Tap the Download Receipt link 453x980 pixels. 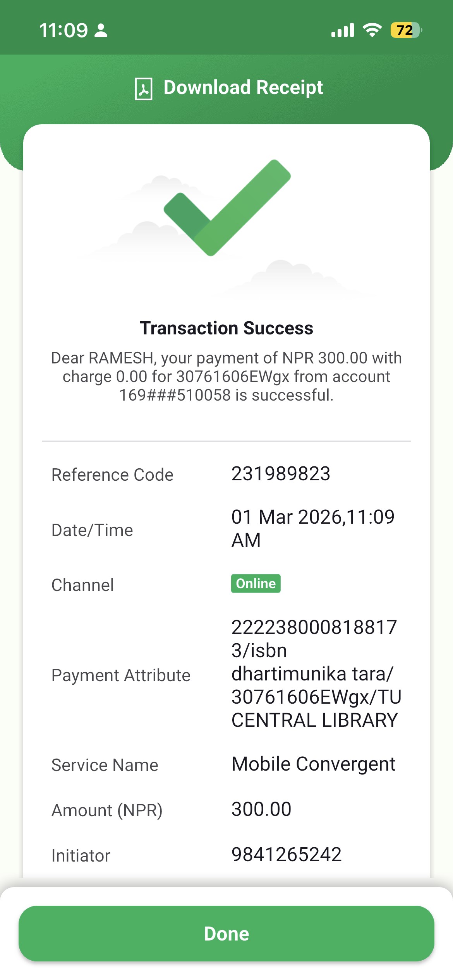click(x=243, y=87)
